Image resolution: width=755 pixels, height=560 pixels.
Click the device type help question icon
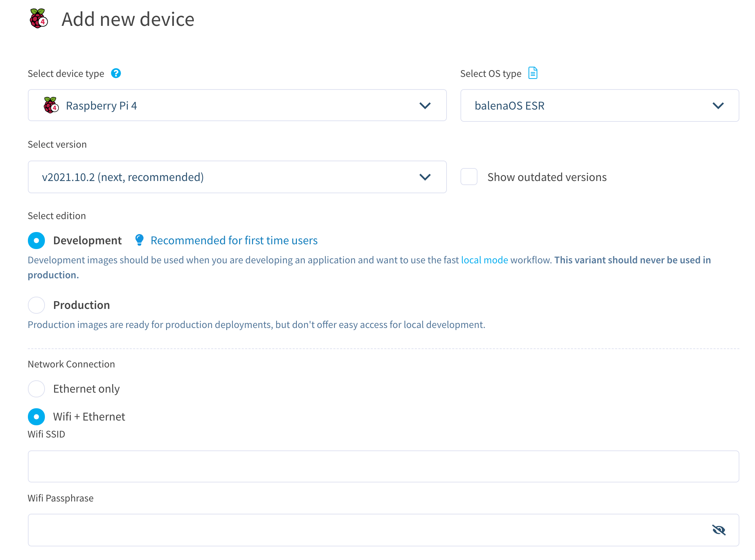click(116, 73)
